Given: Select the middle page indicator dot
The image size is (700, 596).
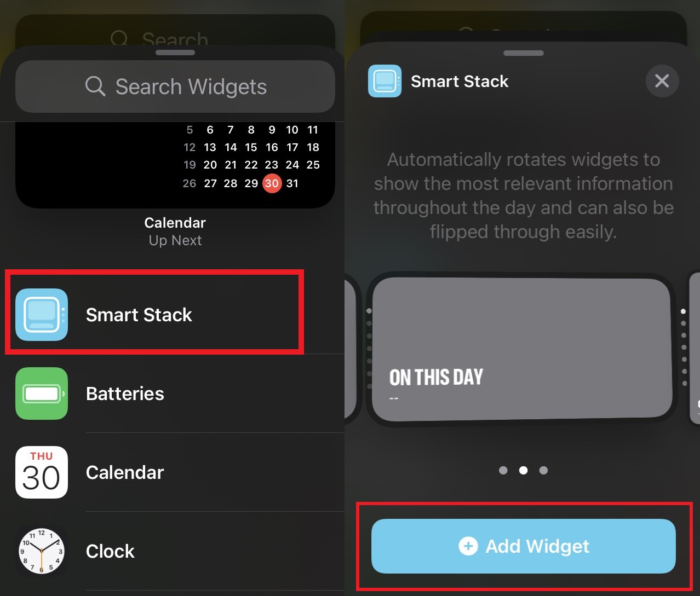Looking at the screenshot, I should (x=524, y=470).
